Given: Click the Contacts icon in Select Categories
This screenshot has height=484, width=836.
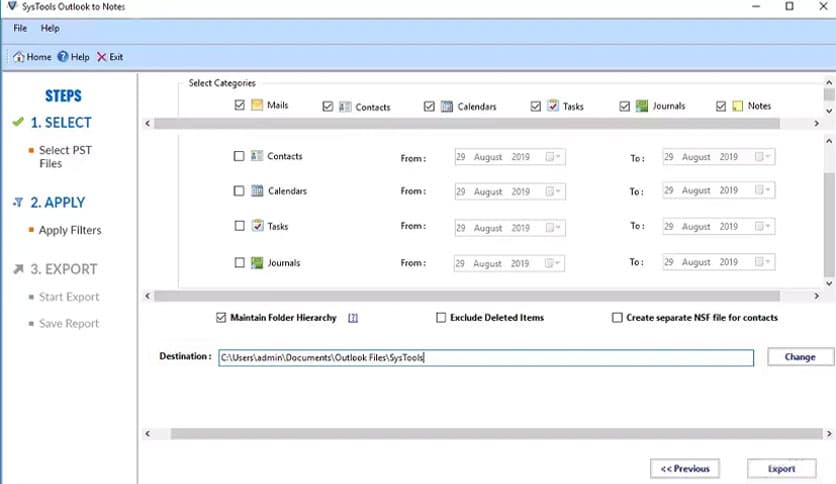Looking at the screenshot, I should click(x=345, y=107).
